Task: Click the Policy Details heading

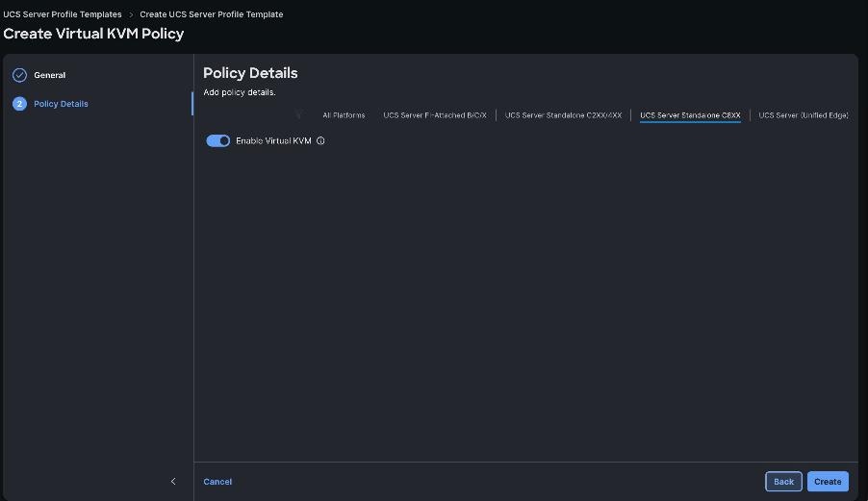Action: pyautogui.click(x=250, y=73)
